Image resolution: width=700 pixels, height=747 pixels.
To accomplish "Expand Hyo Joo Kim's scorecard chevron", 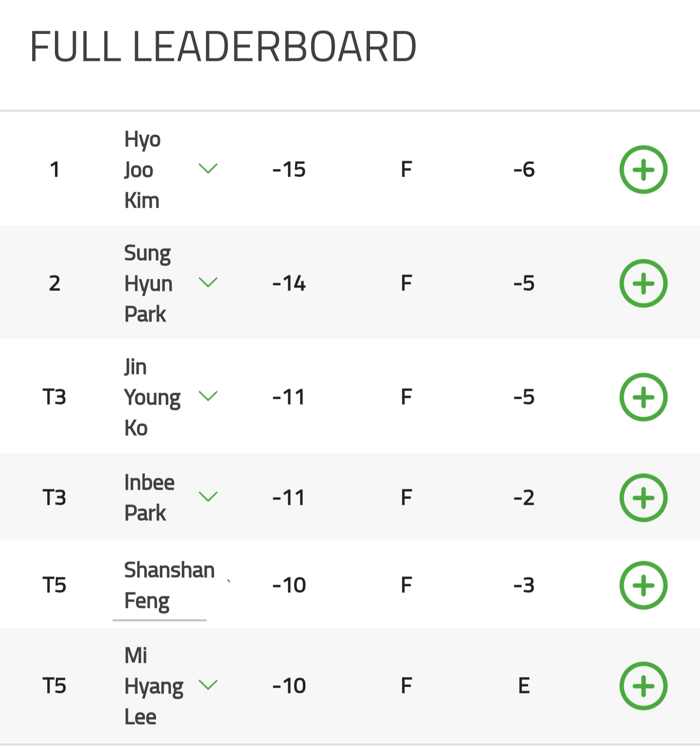I will click(208, 169).
